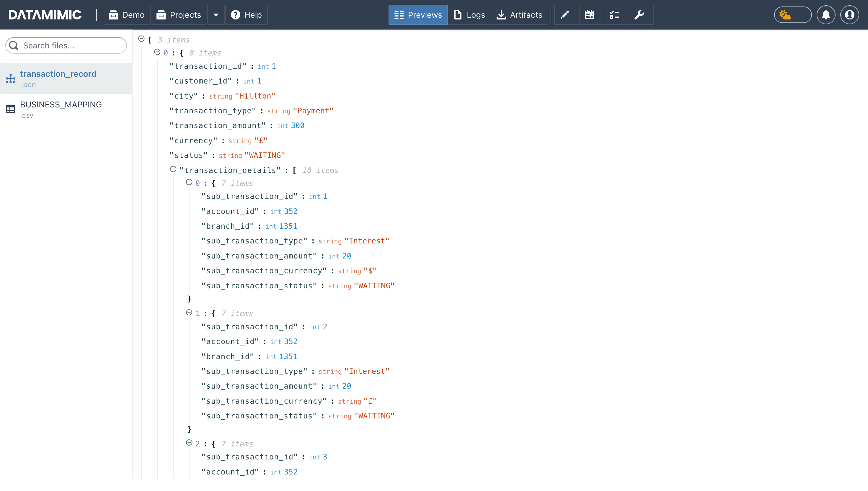868x491 pixels.
Task: Click the search files input field
Action: (66, 45)
